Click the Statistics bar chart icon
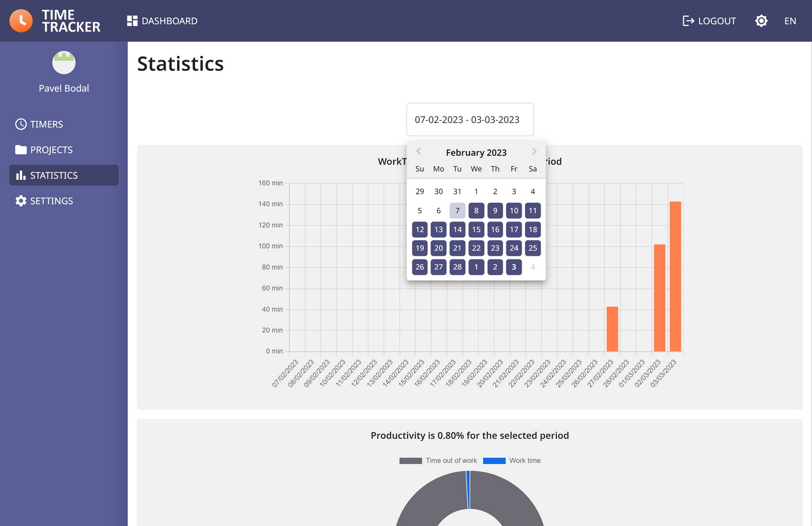Image resolution: width=812 pixels, height=526 pixels. [21, 175]
